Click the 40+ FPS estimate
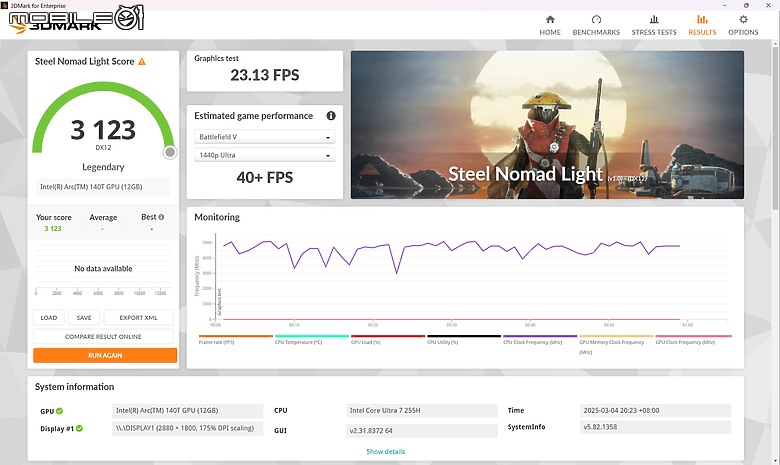The width and height of the screenshot is (780, 465). point(265,178)
